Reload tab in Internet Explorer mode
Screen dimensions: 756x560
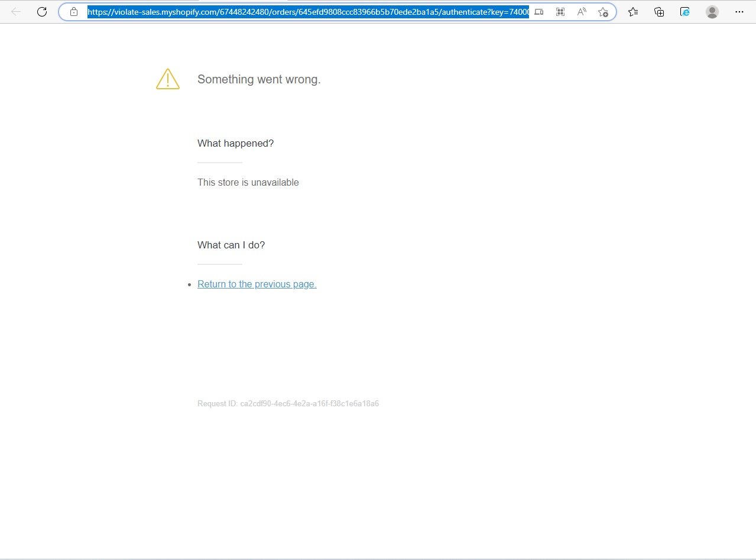[x=685, y=12]
